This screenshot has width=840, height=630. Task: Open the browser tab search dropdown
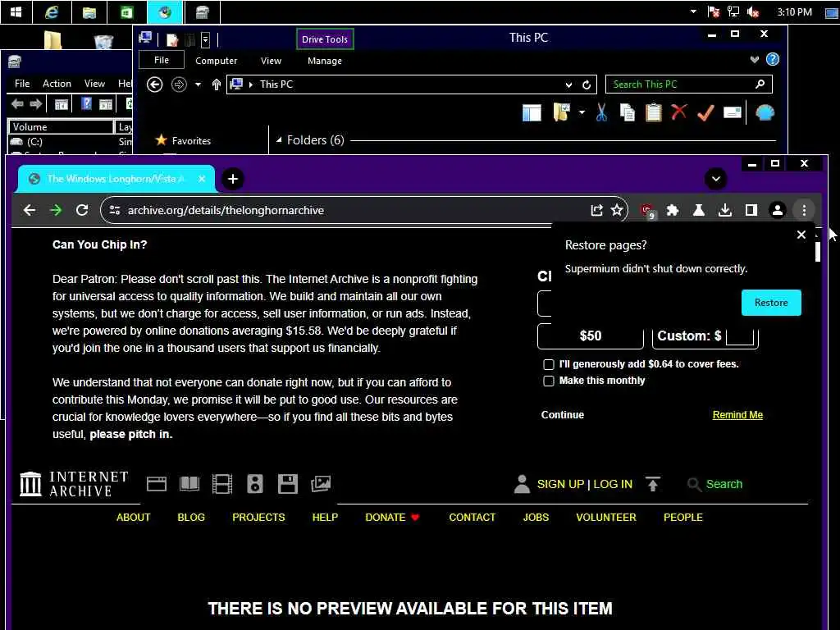715,178
